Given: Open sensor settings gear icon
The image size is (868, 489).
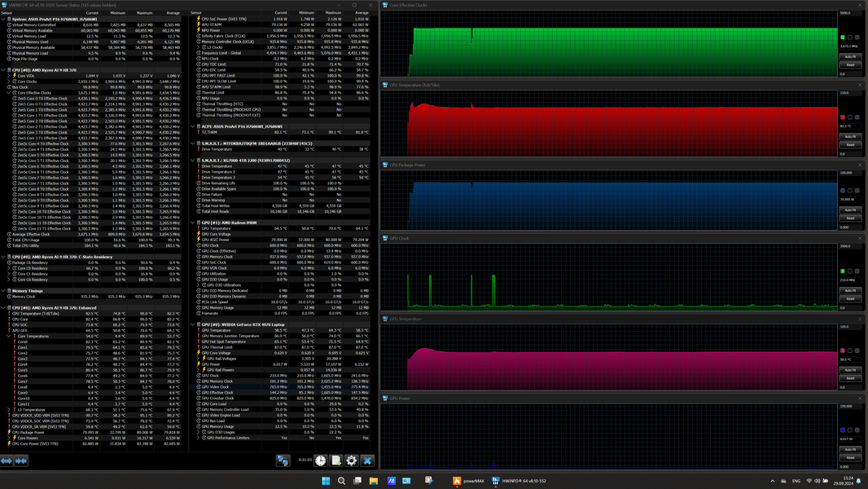Looking at the screenshot, I should 351,460.
